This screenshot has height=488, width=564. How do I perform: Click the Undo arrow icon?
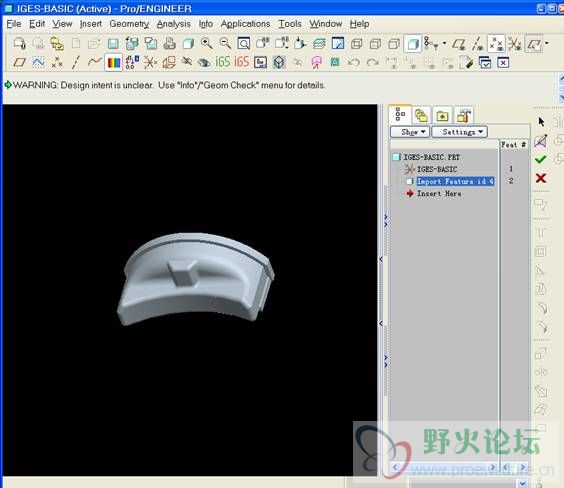tap(354, 63)
